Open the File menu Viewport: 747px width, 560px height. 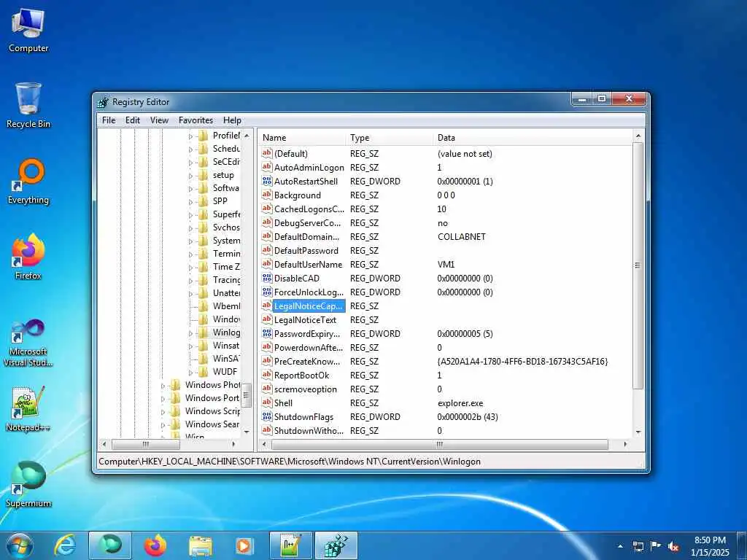(x=109, y=120)
